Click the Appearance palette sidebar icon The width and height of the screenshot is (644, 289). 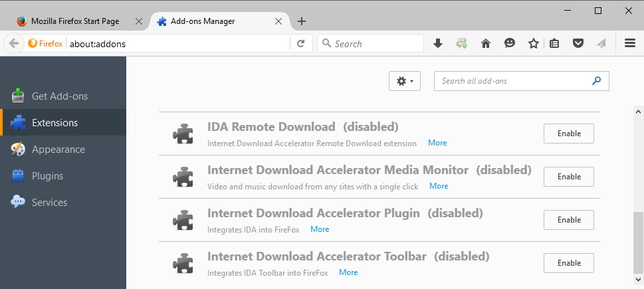tap(18, 149)
